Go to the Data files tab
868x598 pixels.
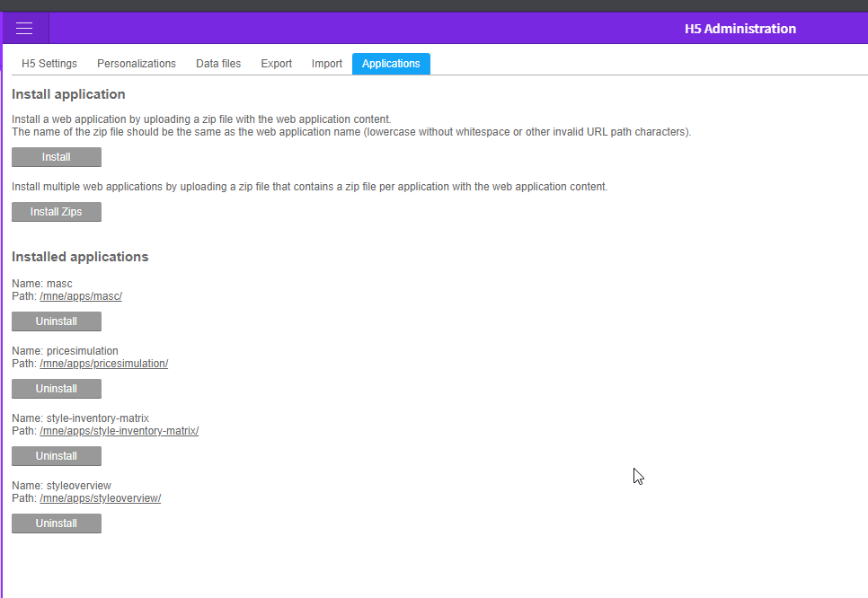tap(218, 64)
